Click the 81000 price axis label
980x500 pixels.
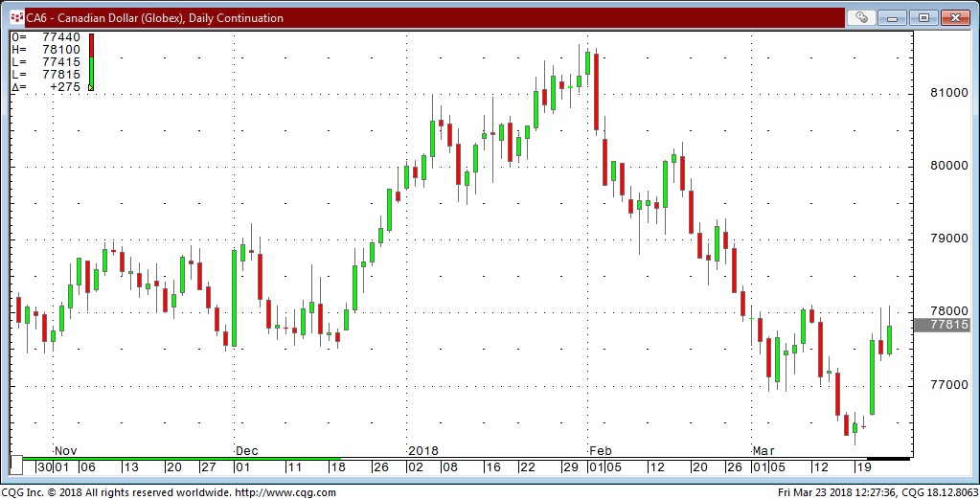(943, 93)
